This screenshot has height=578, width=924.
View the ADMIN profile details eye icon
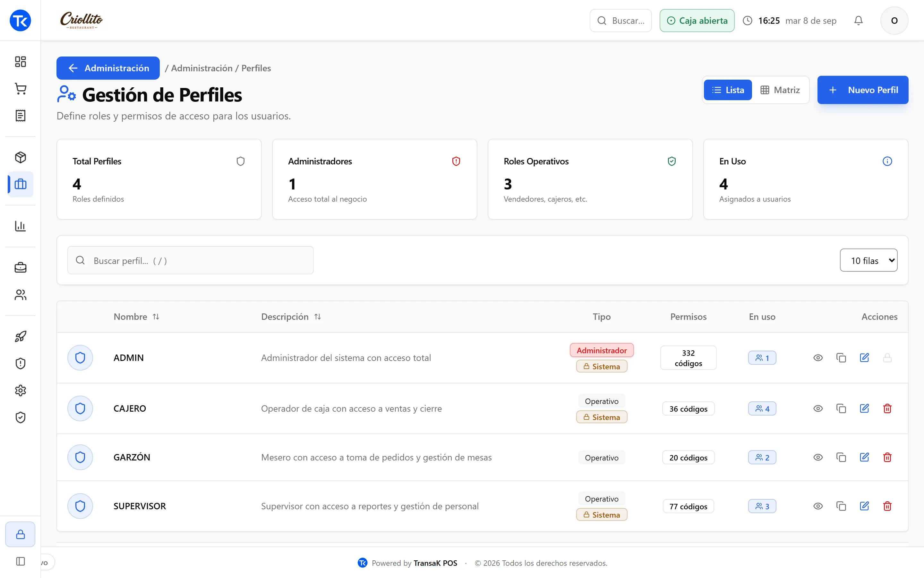tap(818, 358)
